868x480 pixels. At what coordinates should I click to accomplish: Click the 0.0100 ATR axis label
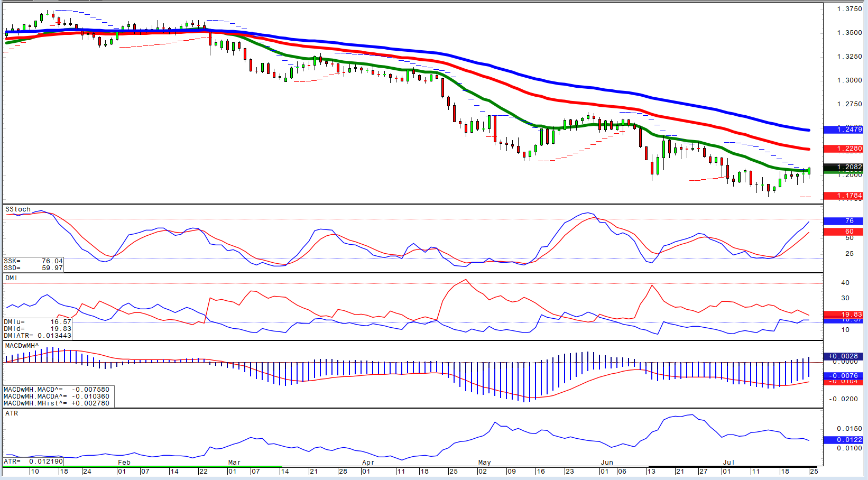[849, 448]
